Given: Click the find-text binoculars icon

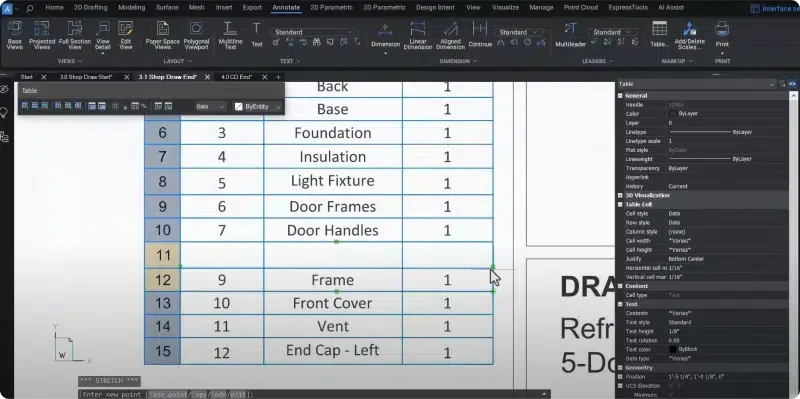Looking at the screenshot, I should [x=316, y=42].
